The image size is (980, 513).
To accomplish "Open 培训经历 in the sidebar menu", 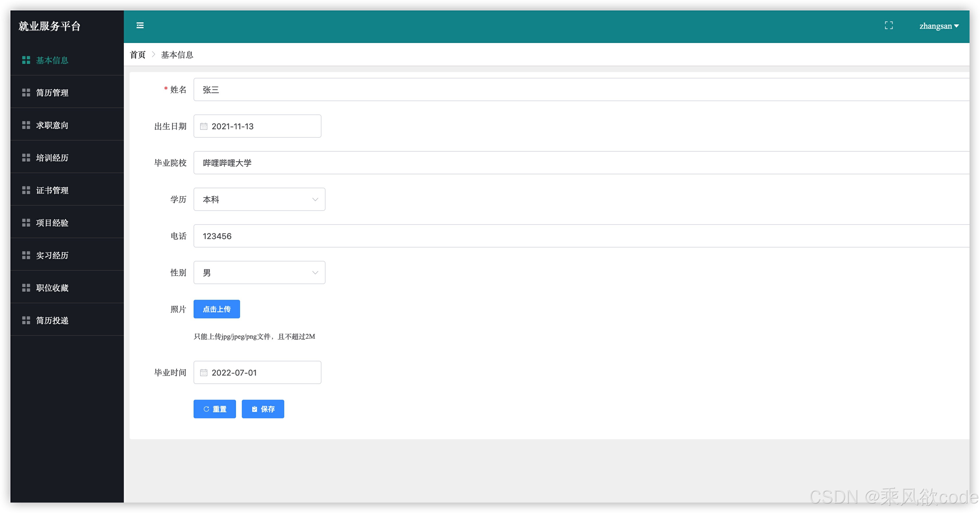I will [x=52, y=158].
